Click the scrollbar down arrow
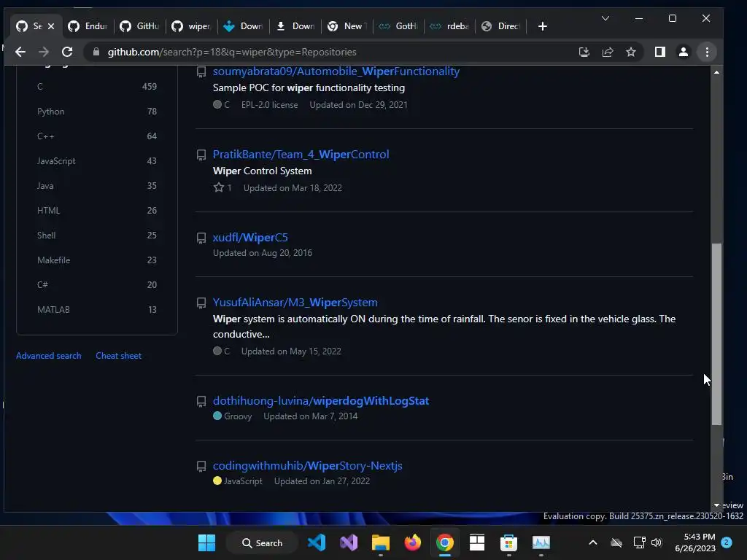This screenshot has height=560, width=747. pos(716,505)
